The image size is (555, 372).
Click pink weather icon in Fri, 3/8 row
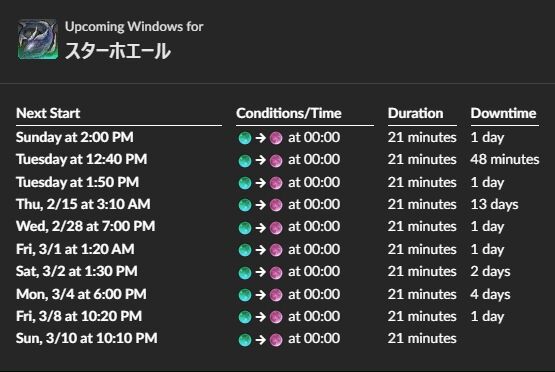pos(276,317)
